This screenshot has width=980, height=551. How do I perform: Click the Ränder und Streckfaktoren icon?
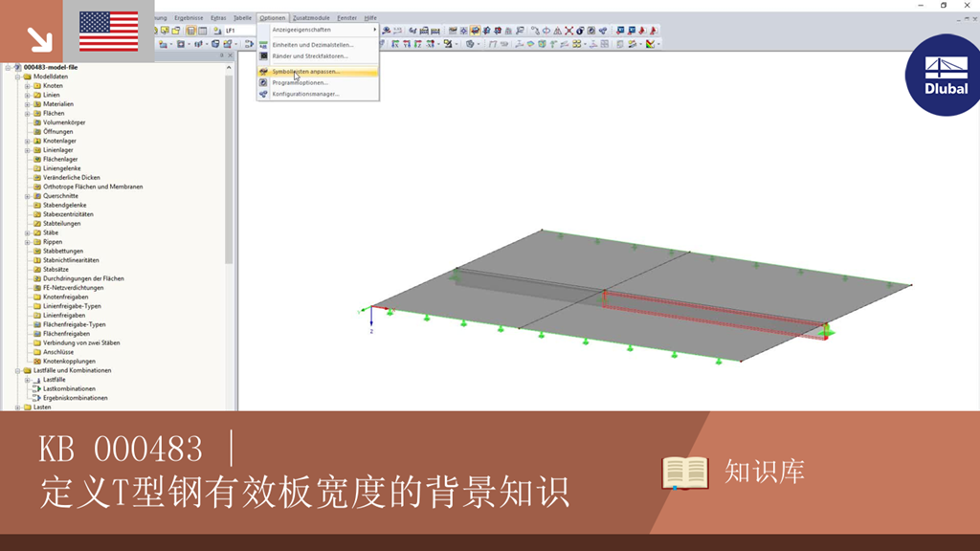264,56
